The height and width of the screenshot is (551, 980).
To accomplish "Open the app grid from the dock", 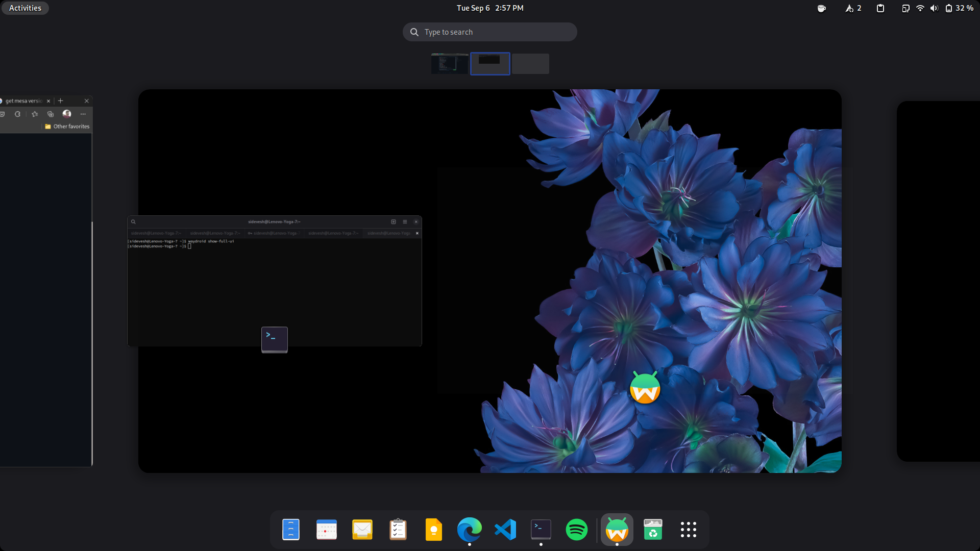I will [688, 530].
